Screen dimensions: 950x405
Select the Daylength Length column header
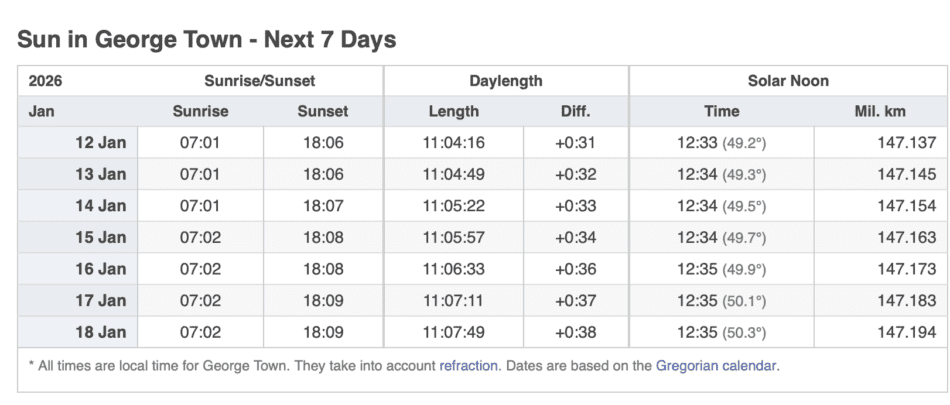point(453,112)
